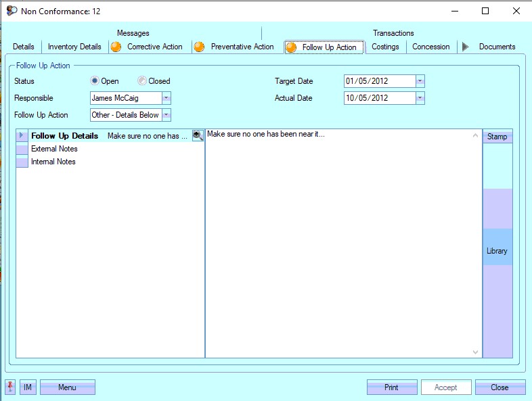The image size is (532, 401).
Task: Click the orange ball icon on Preventative Action
Action: coord(199,47)
